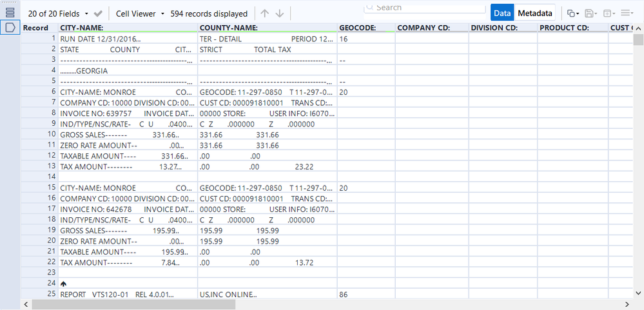Select record number 14 row header
Image resolution: width=644 pixels, height=310 pixels.
(x=39, y=178)
